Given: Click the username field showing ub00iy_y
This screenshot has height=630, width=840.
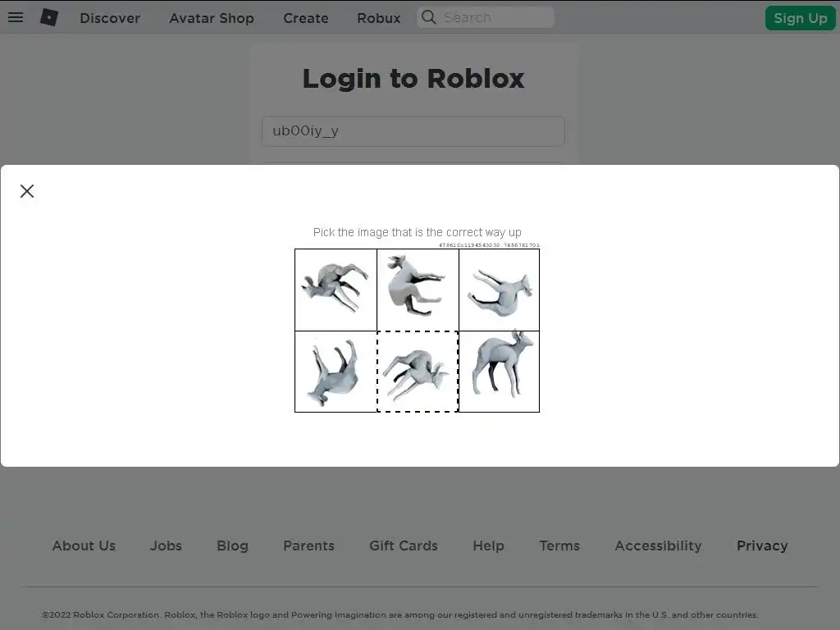Looking at the screenshot, I should click(x=413, y=131).
